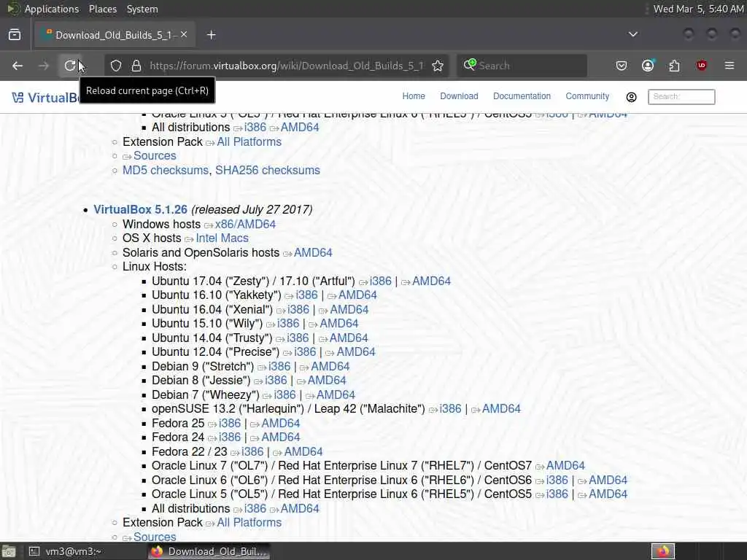
Task: Download Debian 7 Wheezy AMD64 package
Action: tap(336, 395)
